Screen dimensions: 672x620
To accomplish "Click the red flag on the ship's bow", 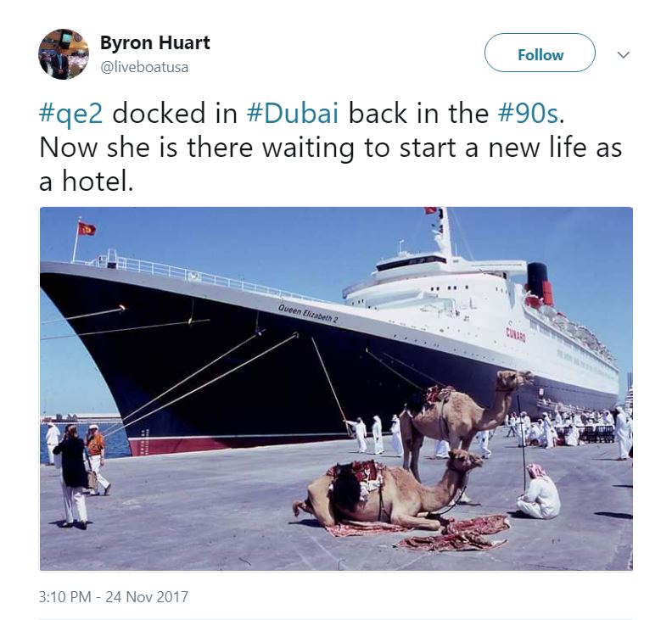I will [87, 229].
